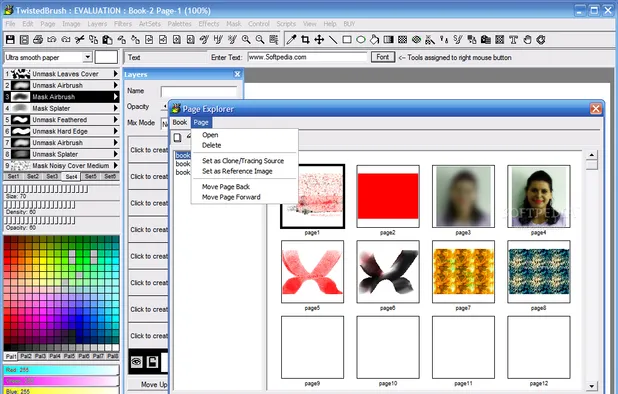Select the page7 orange pattern thumbnail

click(x=463, y=271)
